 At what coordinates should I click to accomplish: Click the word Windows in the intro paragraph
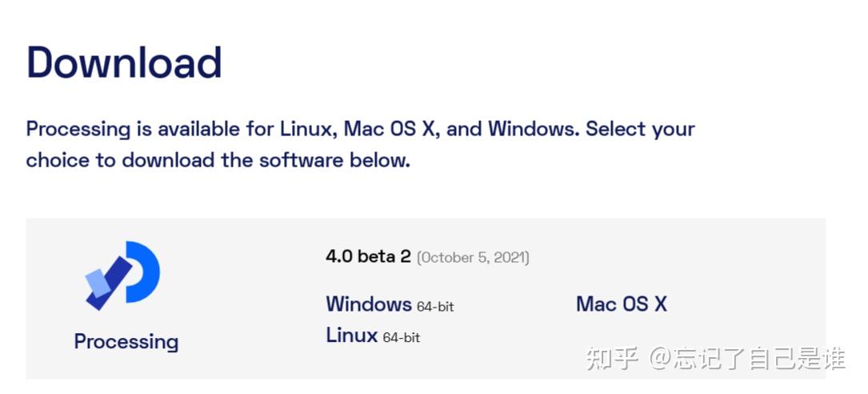point(533,129)
